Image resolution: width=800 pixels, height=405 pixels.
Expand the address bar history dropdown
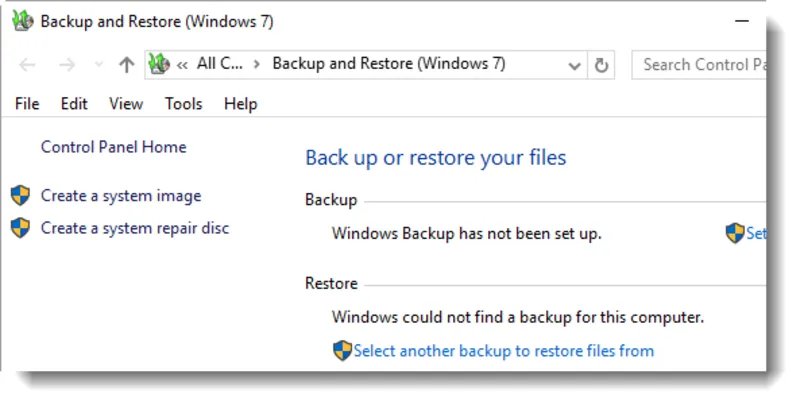click(574, 66)
